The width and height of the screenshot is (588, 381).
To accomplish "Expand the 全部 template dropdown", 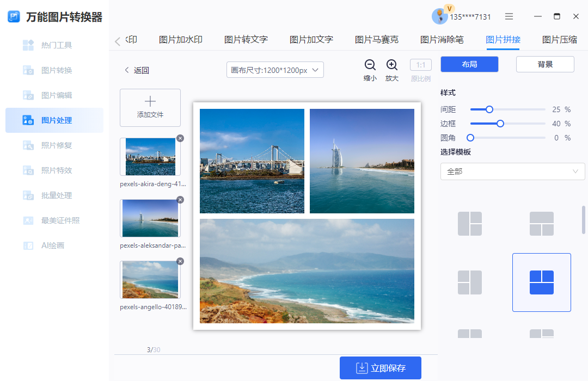I will click(512, 171).
